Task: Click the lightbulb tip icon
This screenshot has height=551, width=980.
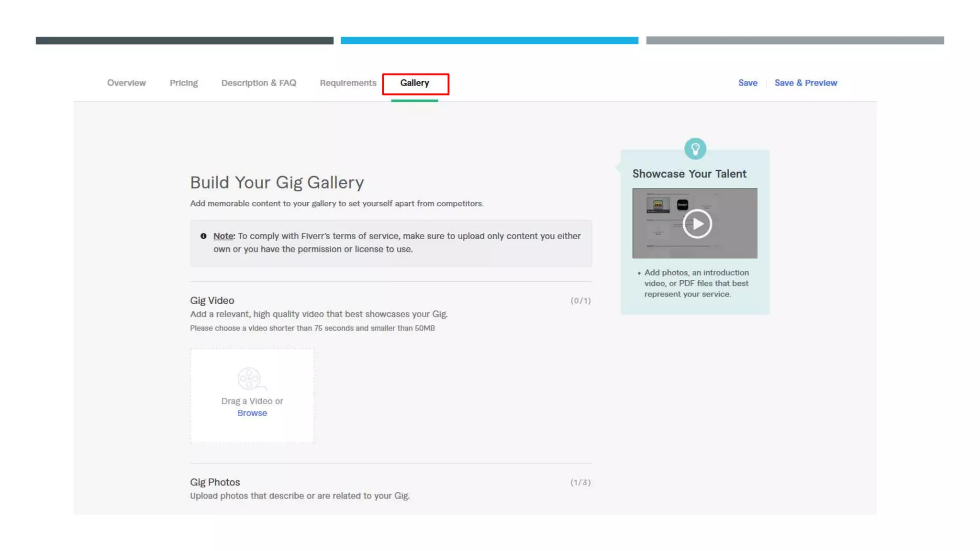Action: pos(695,149)
